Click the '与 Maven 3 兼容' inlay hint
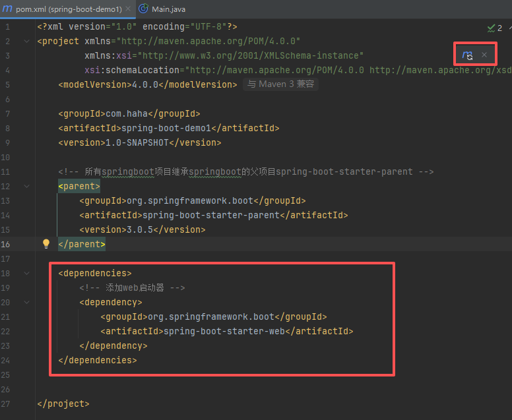The width and height of the screenshot is (512, 420). click(x=280, y=84)
